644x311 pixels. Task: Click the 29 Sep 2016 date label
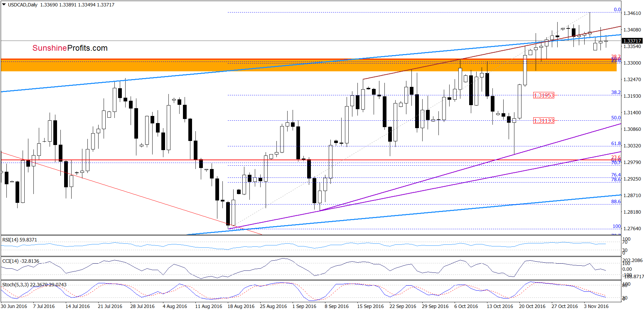[x=435, y=306]
